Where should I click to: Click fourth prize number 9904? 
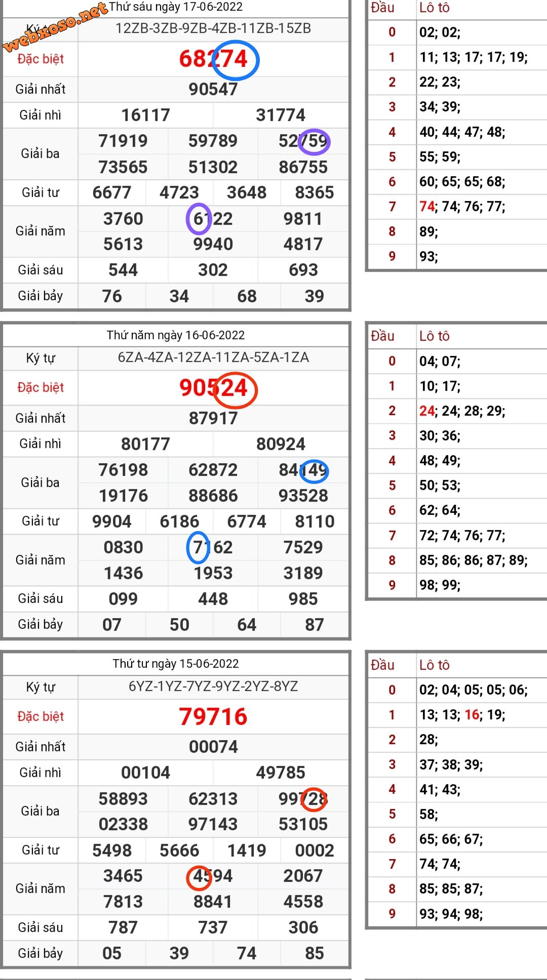[x=112, y=521]
